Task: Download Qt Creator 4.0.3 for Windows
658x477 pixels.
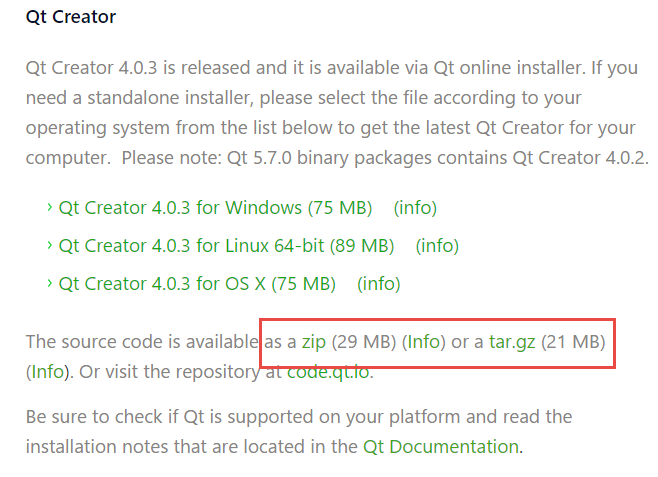Action: 215,208
